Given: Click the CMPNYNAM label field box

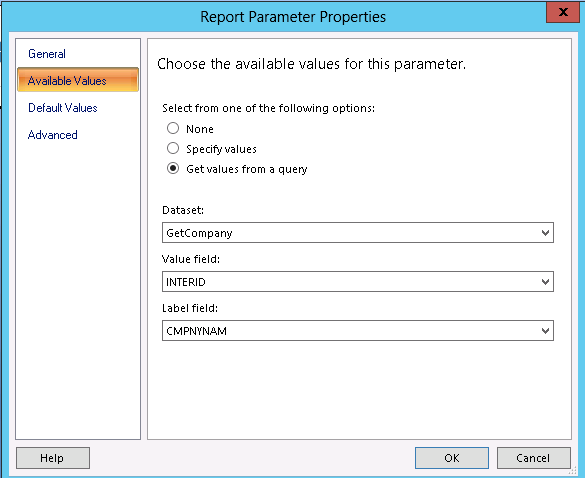Looking at the screenshot, I should click(358, 331).
